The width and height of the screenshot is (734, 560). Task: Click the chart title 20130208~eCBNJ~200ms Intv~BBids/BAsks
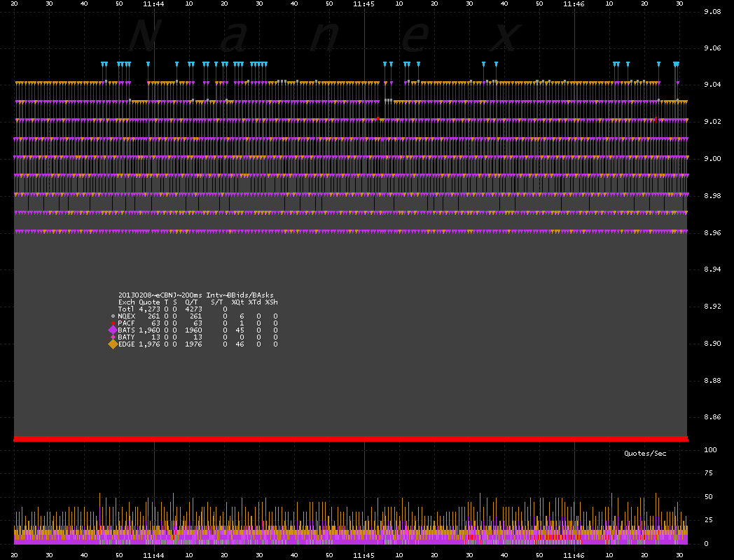195,295
